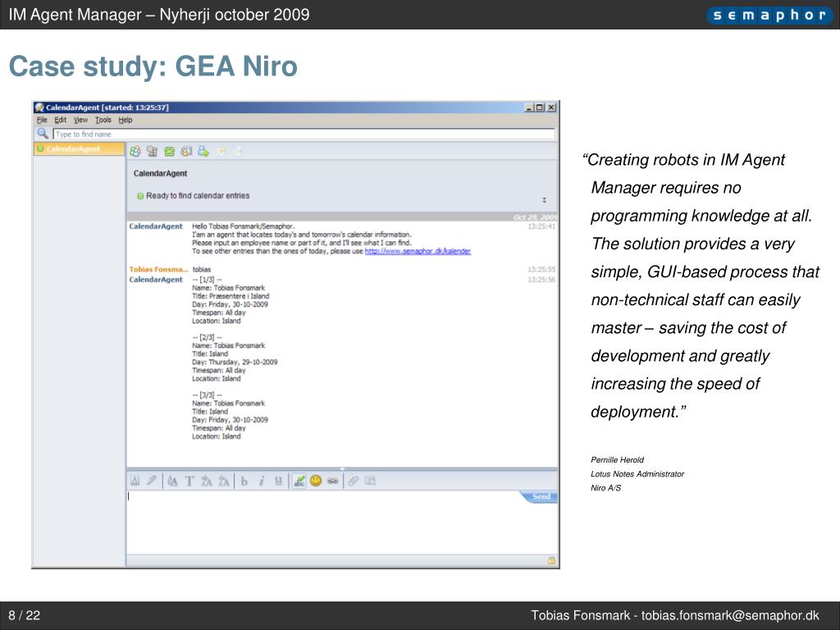Viewport: 840px width, 630px height.
Task: Click the insert link chain icon
Action: pyautogui.click(x=353, y=481)
